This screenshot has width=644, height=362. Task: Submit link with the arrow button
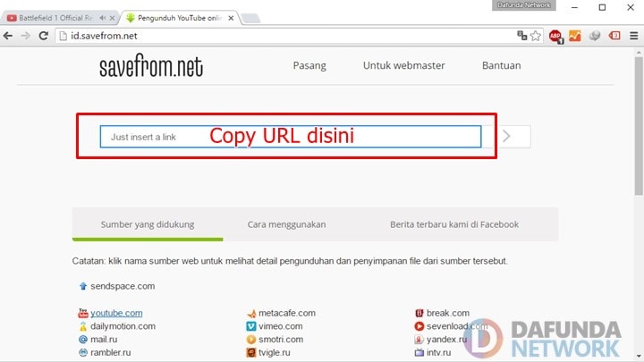507,137
